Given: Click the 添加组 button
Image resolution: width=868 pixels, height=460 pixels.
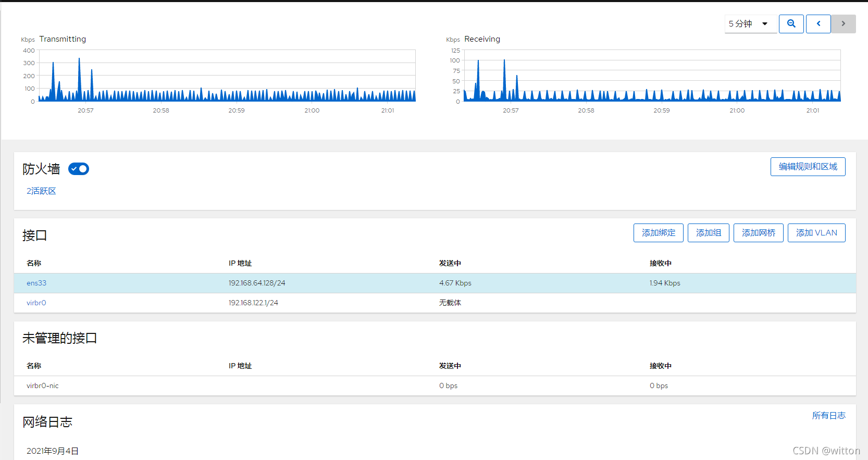Looking at the screenshot, I should coord(709,233).
